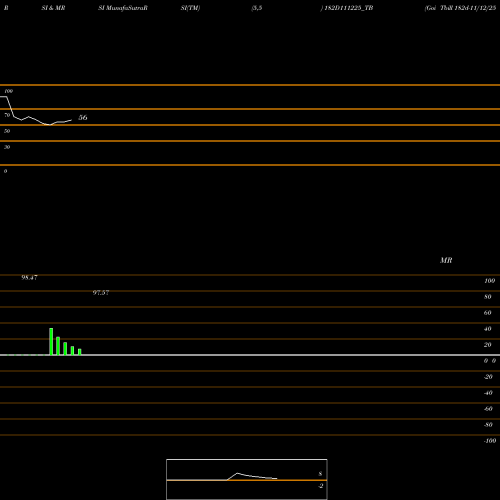Click the tallest green MR histogram bar

pyautogui.click(x=51, y=342)
